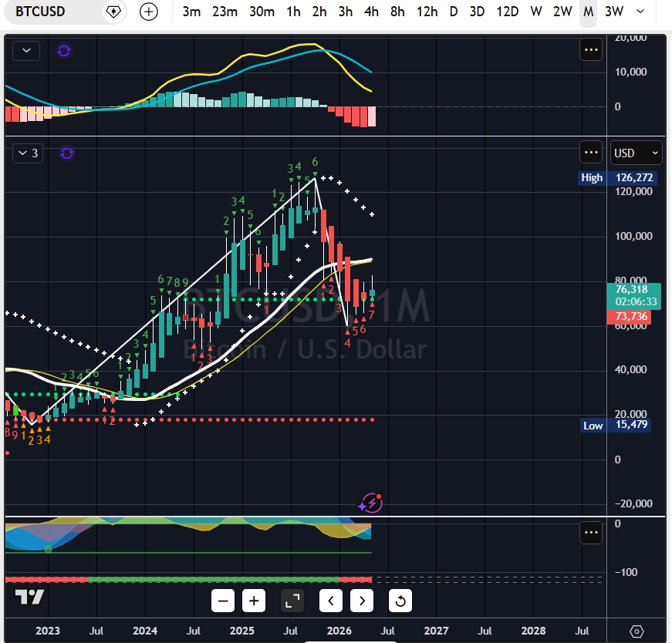Add a symbol with the plus-circle icon
The image size is (672, 643).
tap(149, 12)
